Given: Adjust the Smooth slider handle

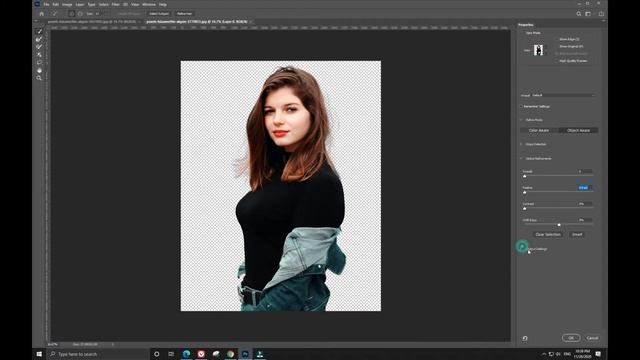Looking at the screenshot, I should (524, 176).
